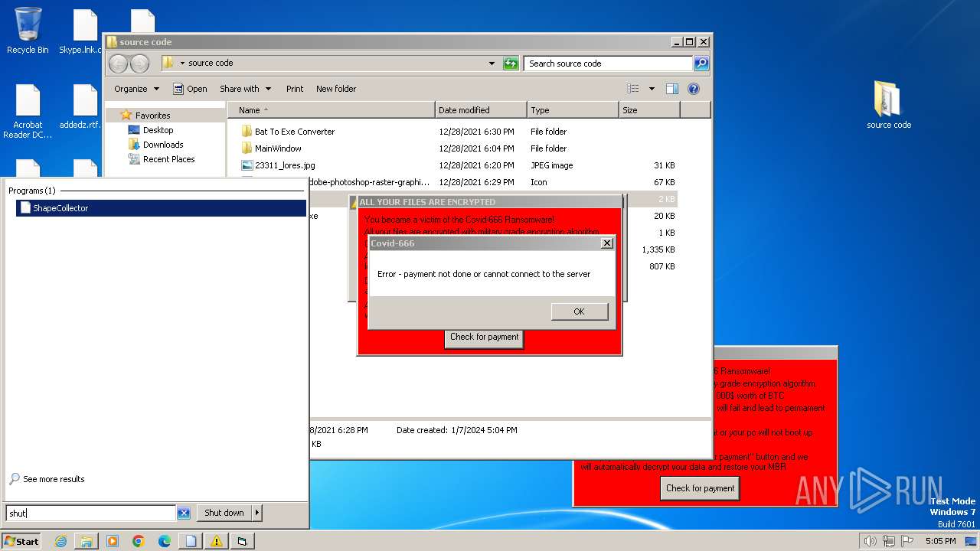Click the Explorer back navigation arrow

[x=118, y=64]
